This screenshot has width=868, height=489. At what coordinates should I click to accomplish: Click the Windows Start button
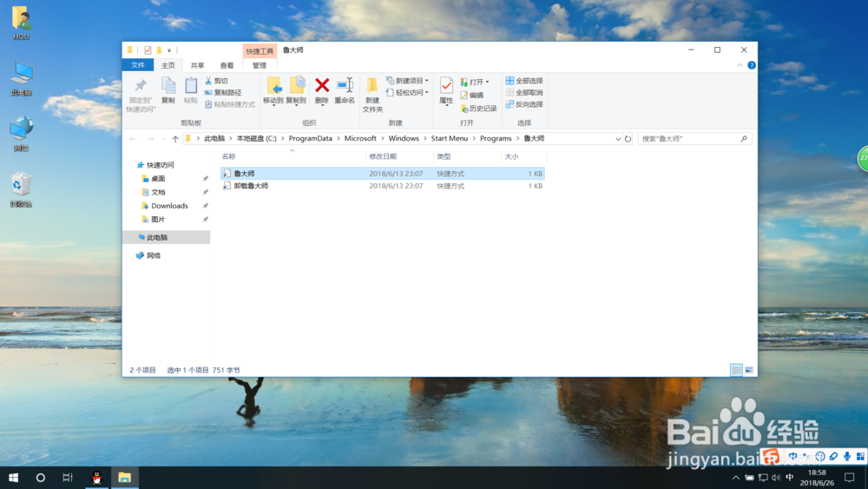click(x=13, y=478)
